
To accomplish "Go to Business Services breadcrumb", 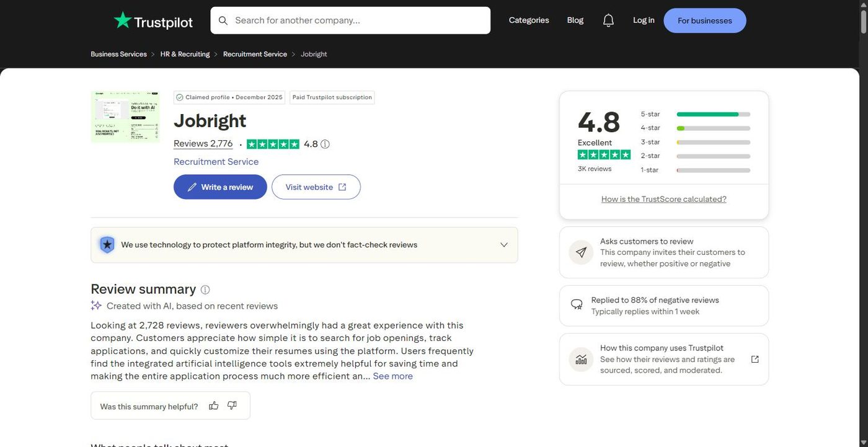I will [x=118, y=54].
